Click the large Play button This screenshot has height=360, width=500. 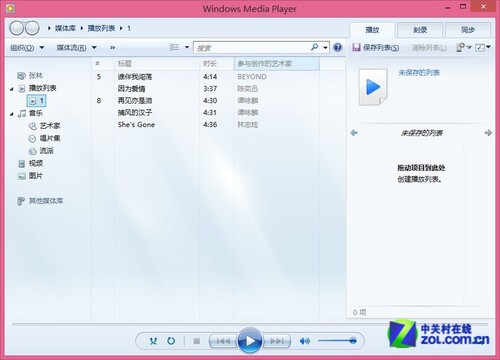coord(250,341)
